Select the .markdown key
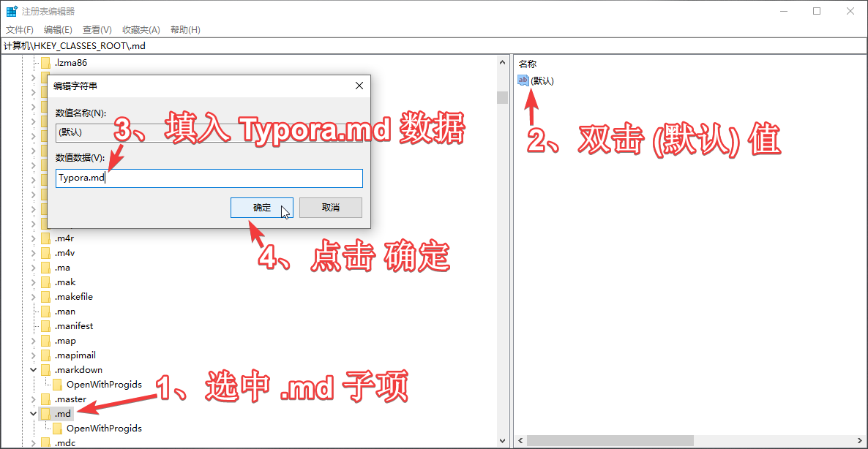The width and height of the screenshot is (868, 449). [x=78, y=370]
